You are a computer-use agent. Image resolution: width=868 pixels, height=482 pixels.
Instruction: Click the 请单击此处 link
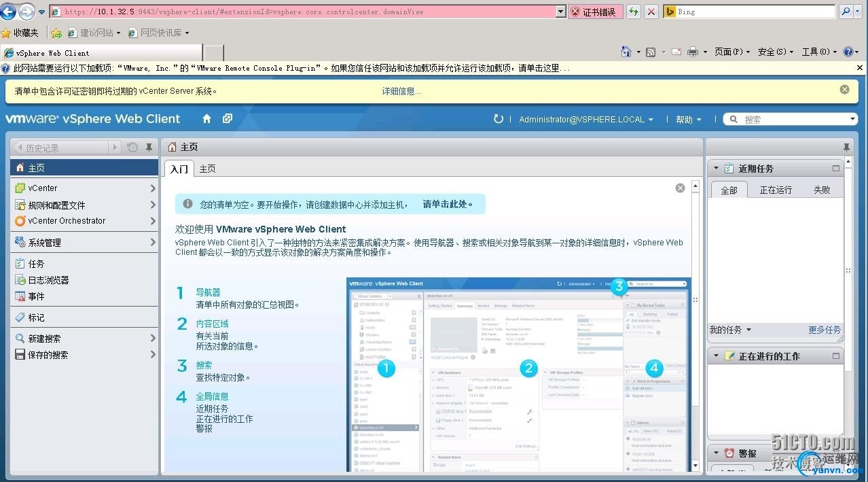(448, 204)
